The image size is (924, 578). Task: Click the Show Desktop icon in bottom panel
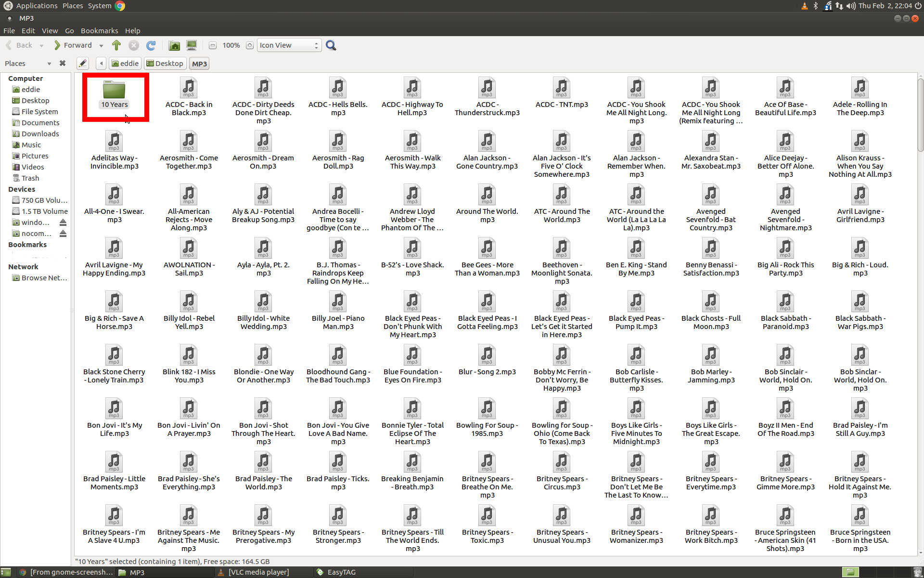pyautogui.click(x=5, y=572)
